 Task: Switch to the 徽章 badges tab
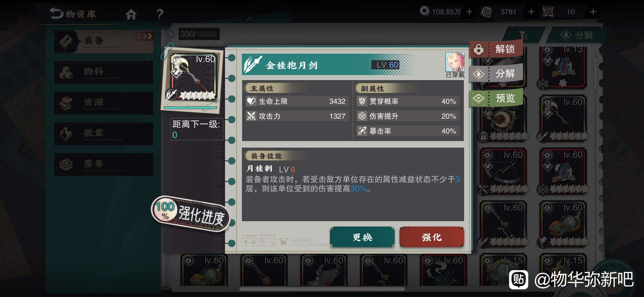[x=104, y=134]
